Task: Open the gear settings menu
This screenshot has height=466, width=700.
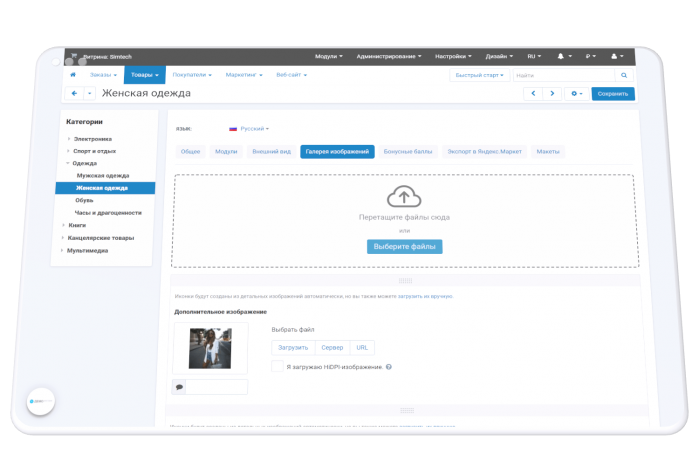Action: click(x=576, y=94)
